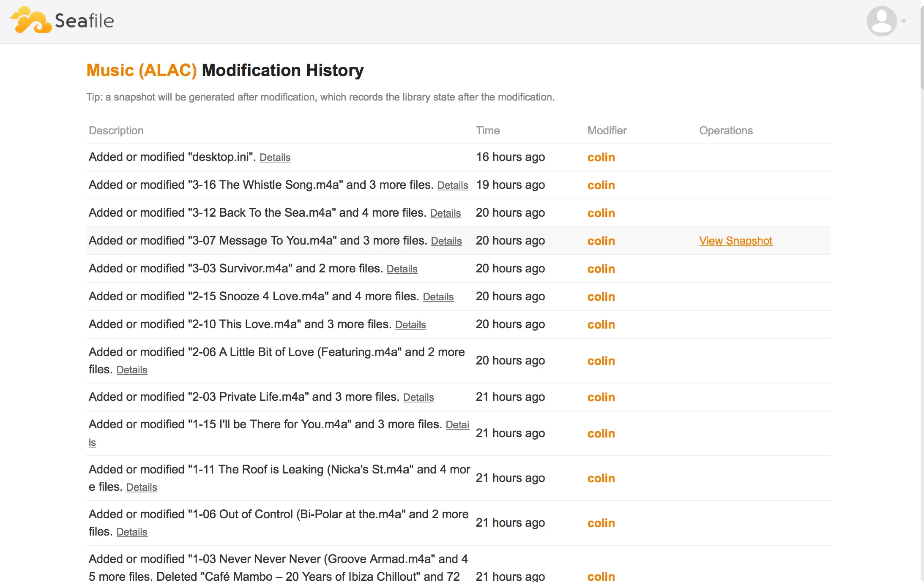Click Details for A Little Bit of Love modification
Image resolution: width=924 pixels, height=582 pixels.
pos(131,370)
